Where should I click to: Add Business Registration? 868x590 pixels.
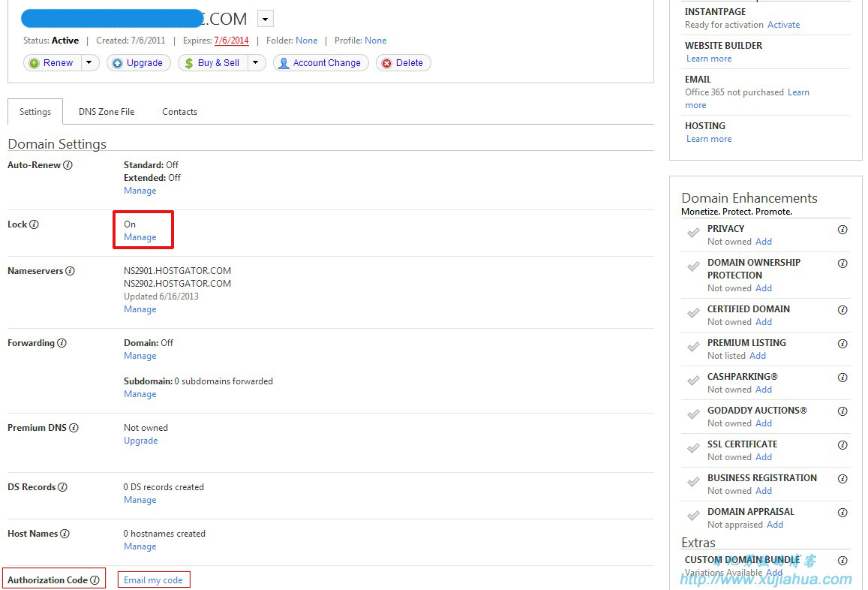point(764,491)
